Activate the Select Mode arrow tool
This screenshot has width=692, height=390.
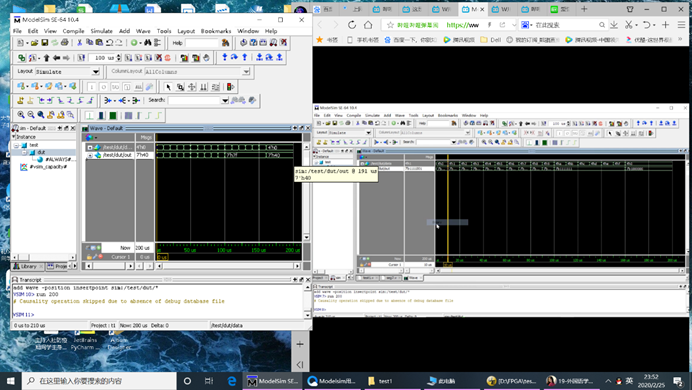pos(168,87)
